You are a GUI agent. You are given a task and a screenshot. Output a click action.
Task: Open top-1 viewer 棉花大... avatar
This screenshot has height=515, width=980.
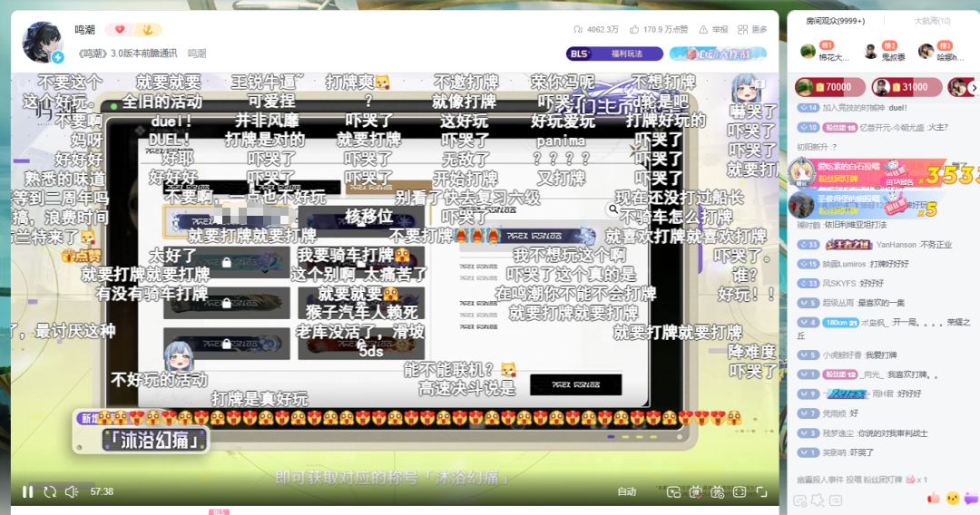coord(808,51)
